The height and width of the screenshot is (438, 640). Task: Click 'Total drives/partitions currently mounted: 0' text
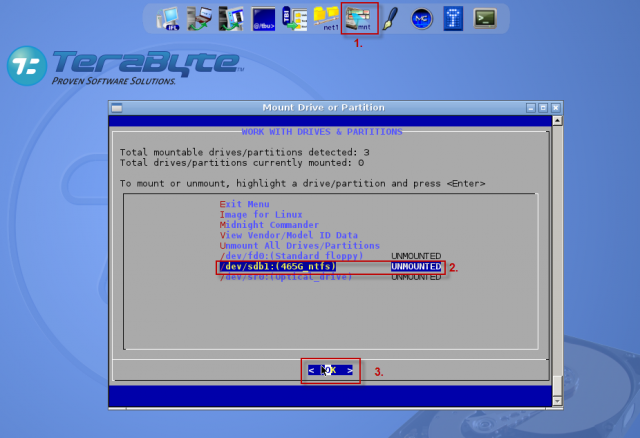point(242,163)
